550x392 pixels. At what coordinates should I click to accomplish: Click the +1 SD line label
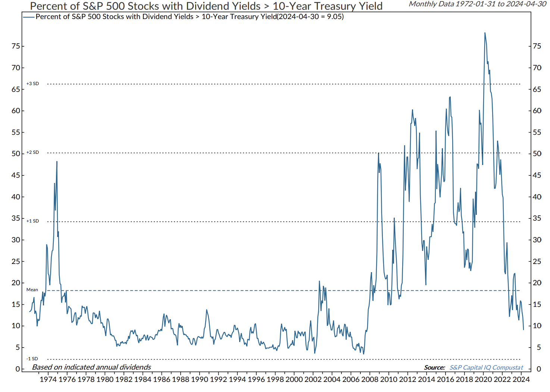point(32,221)
